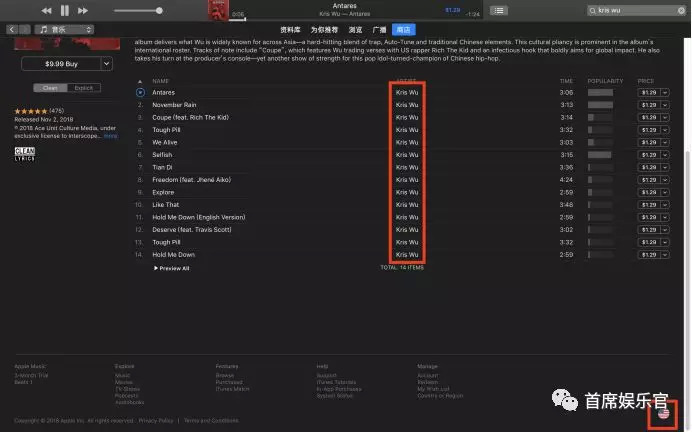Image resolution: width=692 pixels, height=432 pixels.
Task: Select 'Freedom (feat. Jhené Aiko)' track
Action: (x=192, y=180)
